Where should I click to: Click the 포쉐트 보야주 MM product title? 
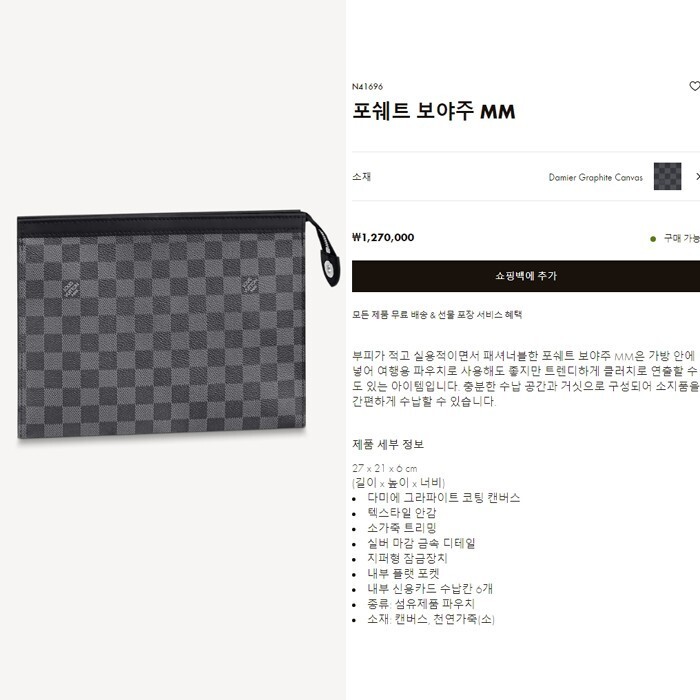pos(433,111)
